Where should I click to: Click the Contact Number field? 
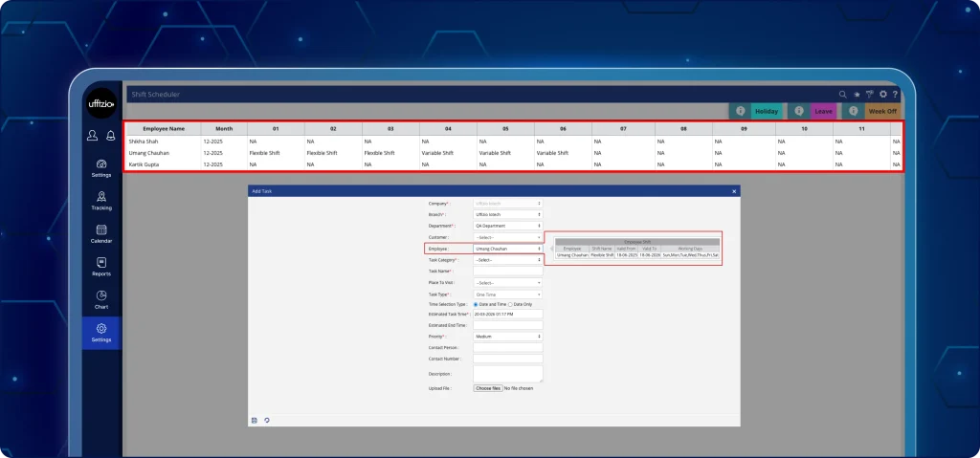point(508,359)
